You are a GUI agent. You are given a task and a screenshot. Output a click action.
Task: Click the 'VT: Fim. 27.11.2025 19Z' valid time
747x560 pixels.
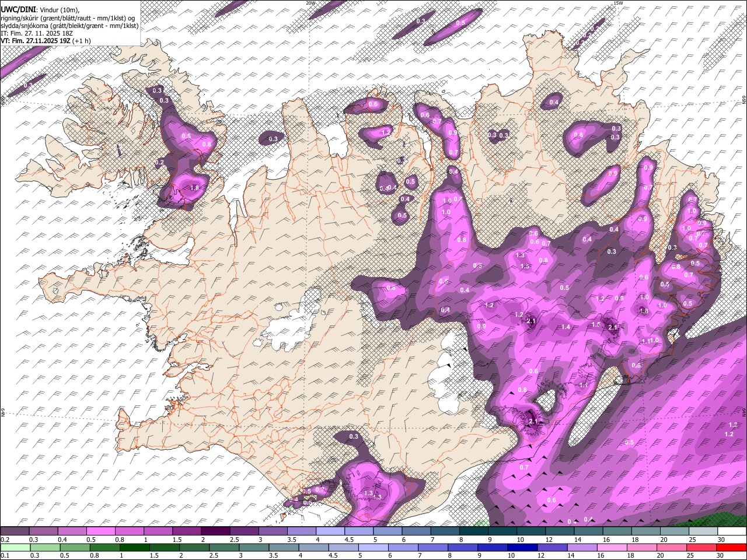[36, 41]
